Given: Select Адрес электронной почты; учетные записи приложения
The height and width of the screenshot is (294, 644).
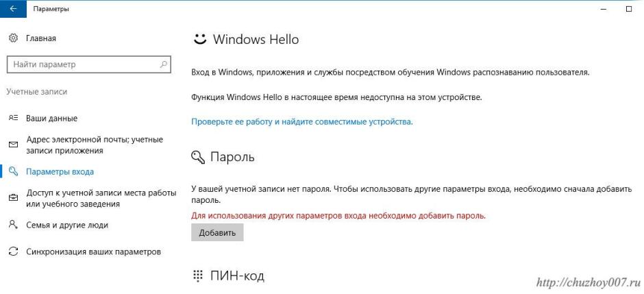Looking at the screenshot, I should 94,145.
